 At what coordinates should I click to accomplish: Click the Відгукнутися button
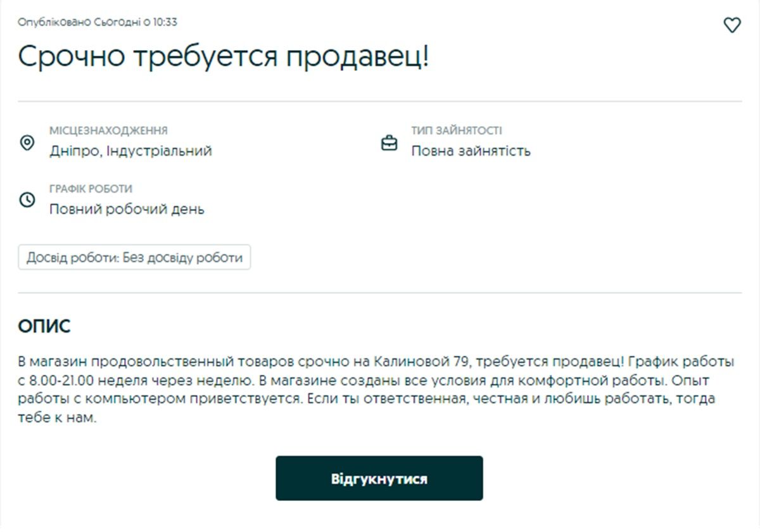pyautogui.click(x=379, y=478)
